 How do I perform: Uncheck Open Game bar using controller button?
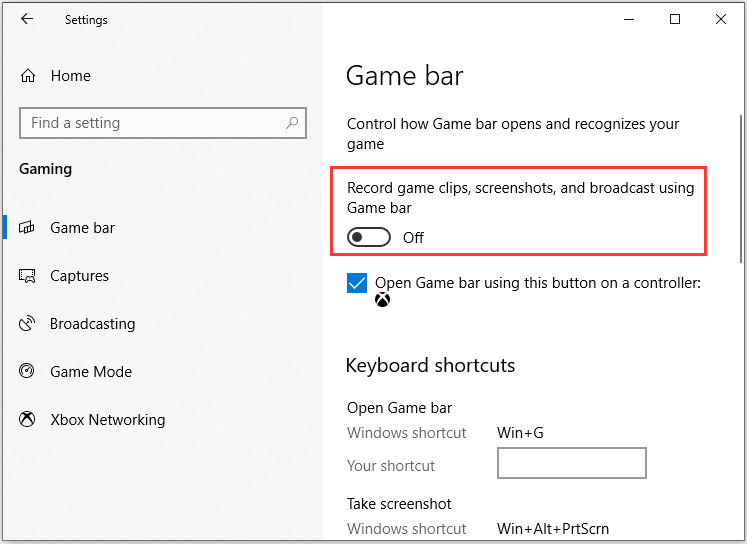pos(357,283)
